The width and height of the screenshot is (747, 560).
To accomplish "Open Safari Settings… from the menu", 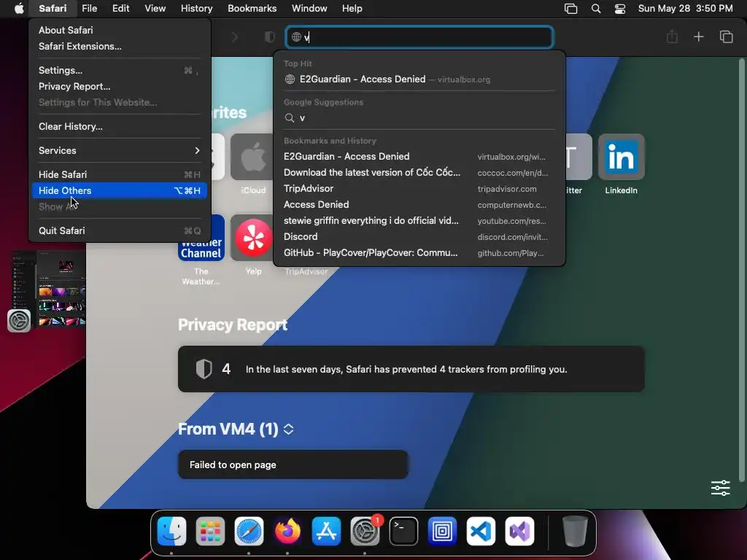I will [120, 71].
